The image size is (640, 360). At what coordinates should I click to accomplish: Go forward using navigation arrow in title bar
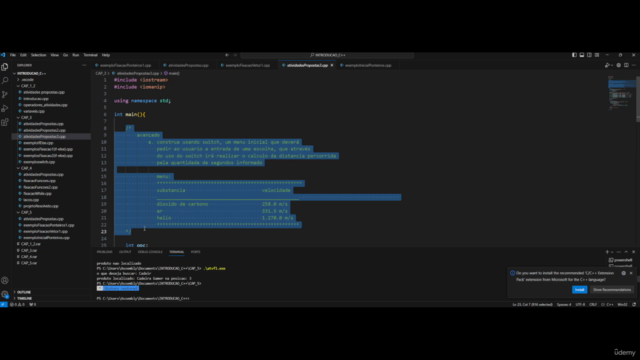[235, 55]
